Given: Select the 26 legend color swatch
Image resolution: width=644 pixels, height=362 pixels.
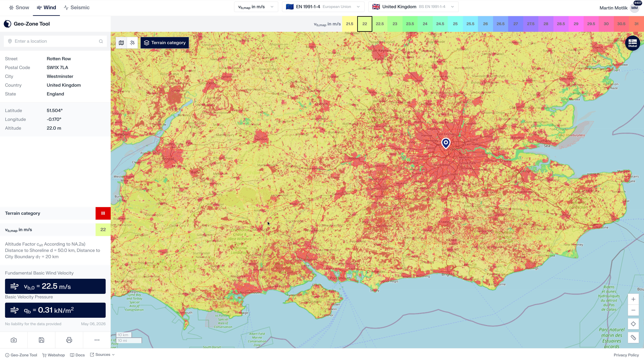Looking at the screenshot, I should pos(485,24).
